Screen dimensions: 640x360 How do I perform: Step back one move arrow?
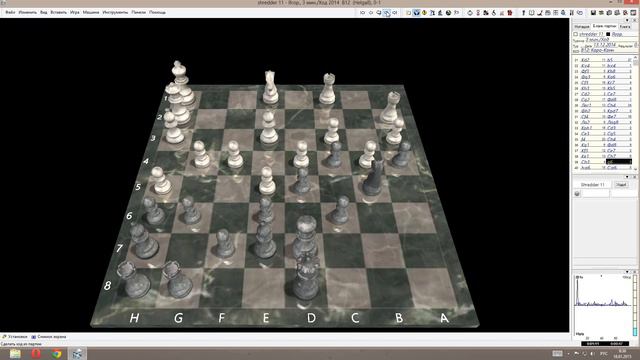[x=371, y=13]
